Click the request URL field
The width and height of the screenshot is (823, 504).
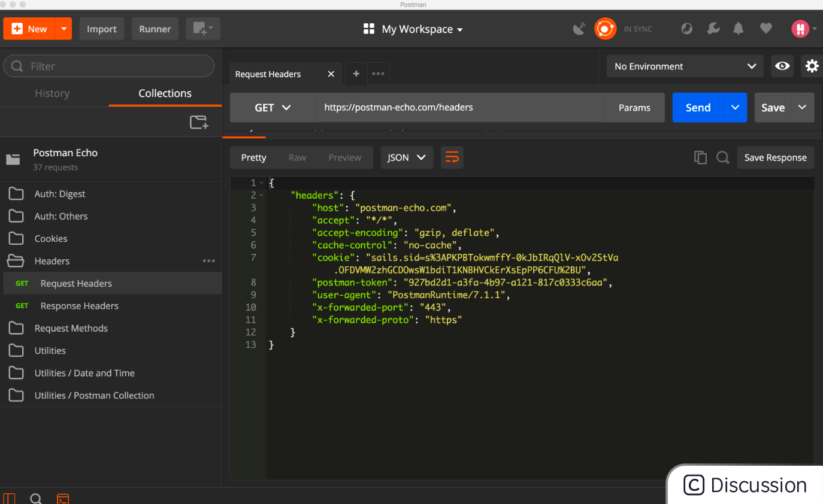[x=460, y=108]
